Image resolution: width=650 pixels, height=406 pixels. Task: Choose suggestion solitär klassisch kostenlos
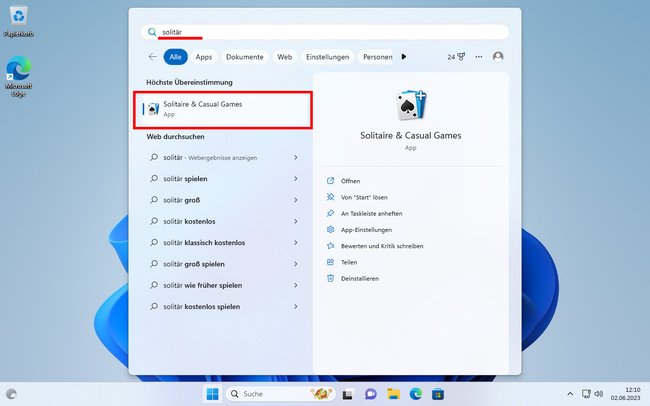click(223, 243)
